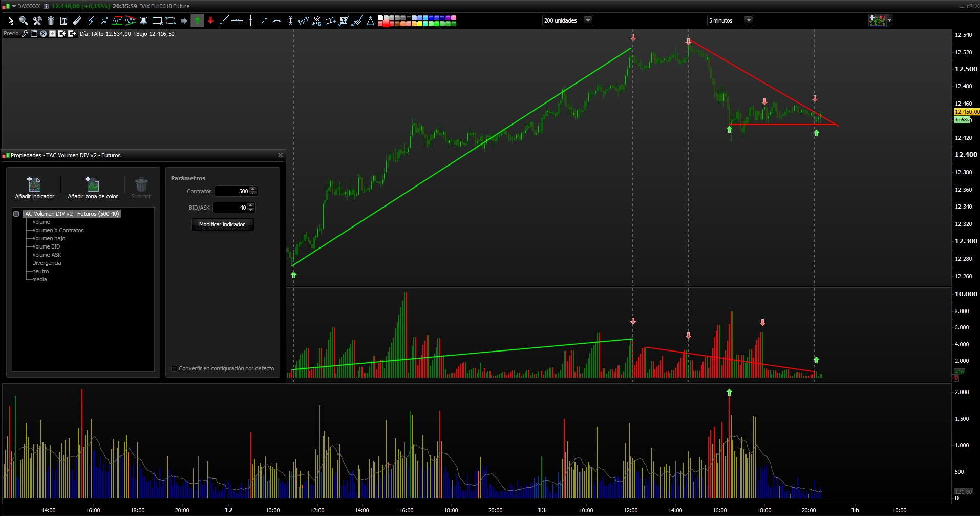Pick the yellow color swatch
The height and width of the screenshot is (516, 980).
420,24
